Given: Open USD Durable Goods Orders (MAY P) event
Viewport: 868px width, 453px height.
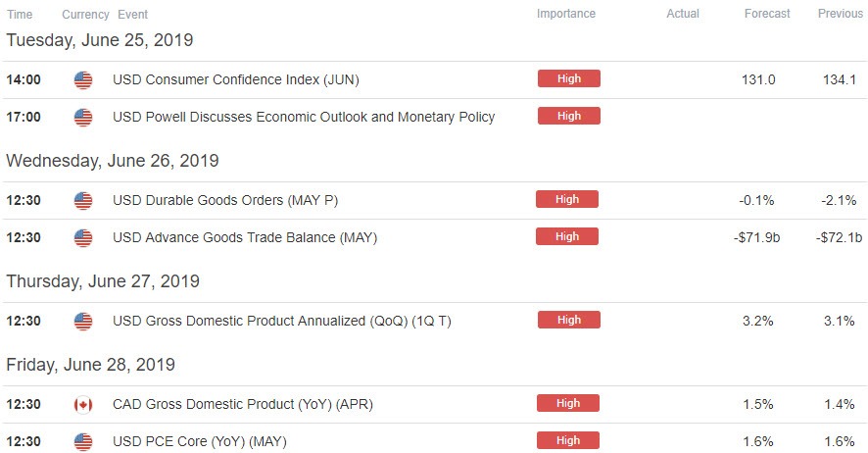Looking at the screenshot, I should tap(225, 200).
